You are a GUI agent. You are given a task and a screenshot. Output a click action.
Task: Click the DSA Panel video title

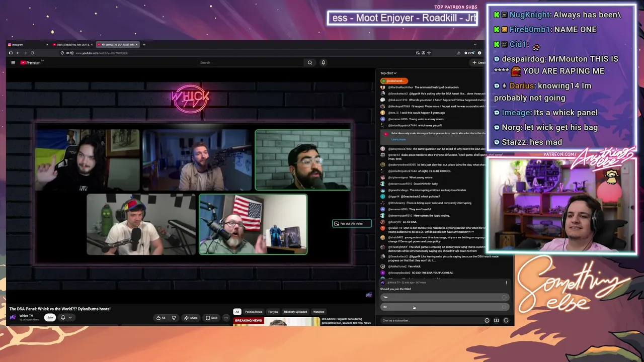[60, 309]
